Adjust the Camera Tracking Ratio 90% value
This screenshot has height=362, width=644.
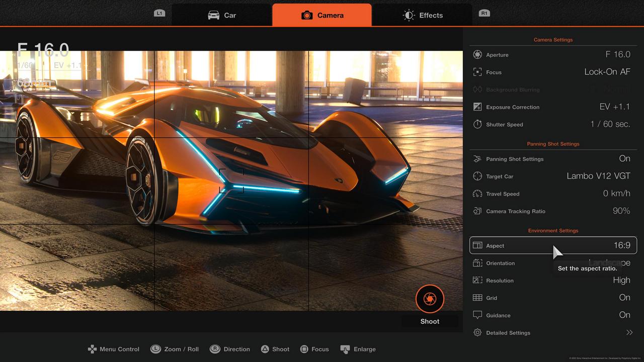click(621, 211)
